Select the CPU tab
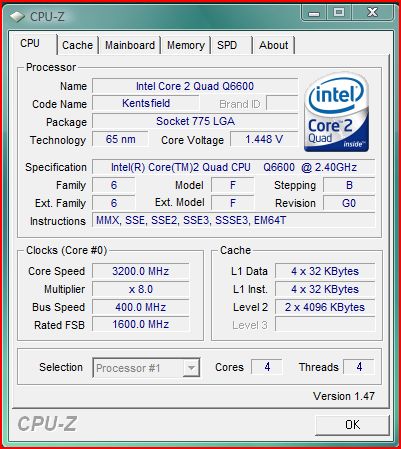The width and height of the screenshot is (401, 449). pos(32,43)
